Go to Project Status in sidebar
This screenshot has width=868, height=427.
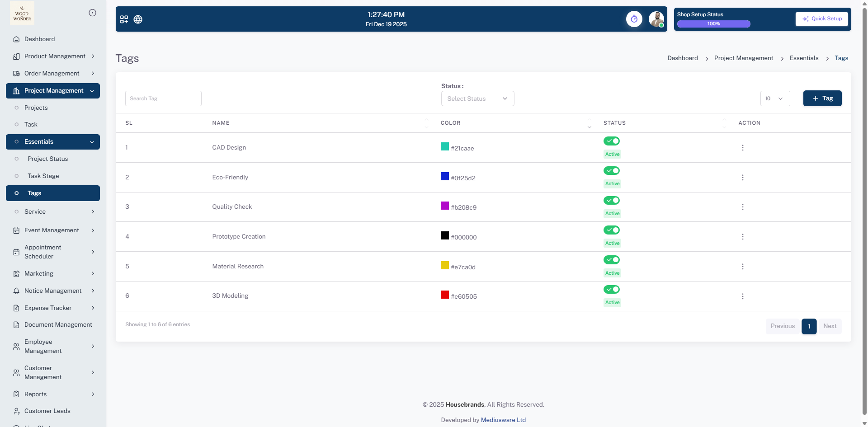(47, 159)
